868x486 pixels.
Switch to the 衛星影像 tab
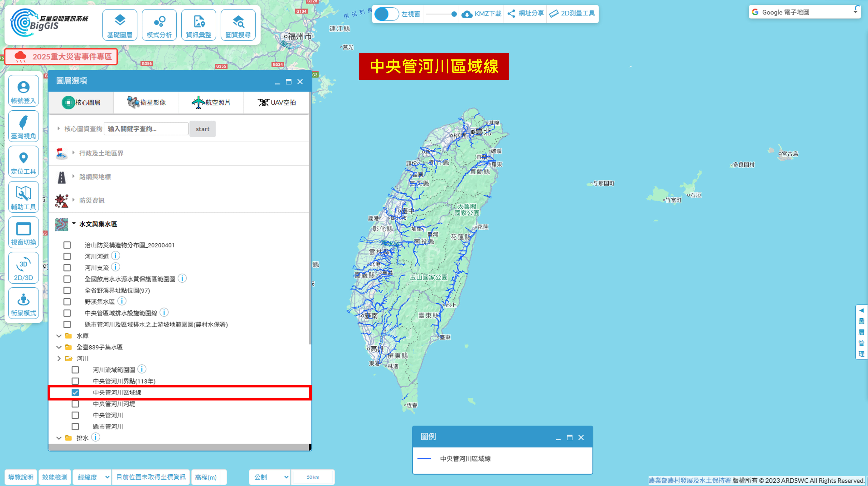pyautogui.click(x=146, y=102)
